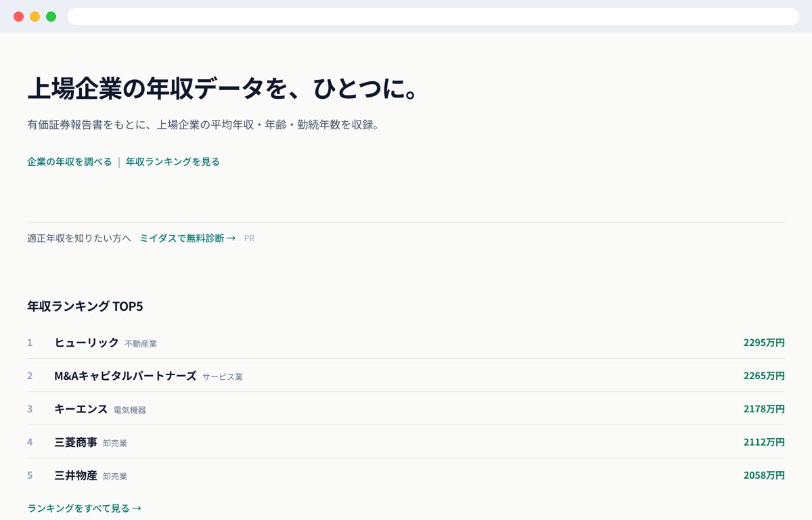Viewport: 812px width, 520px height.
Task: Click the 2265万円 salary value
Action: (764, 376)
